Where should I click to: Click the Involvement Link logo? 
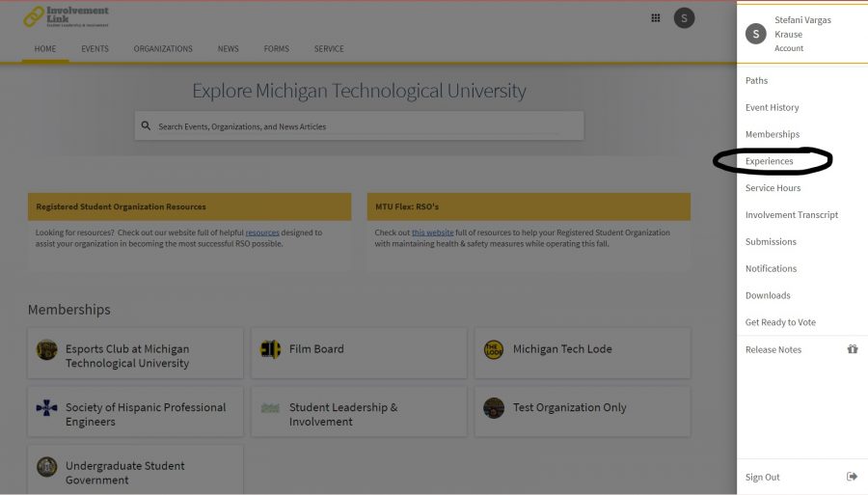[x=66, y=16]
